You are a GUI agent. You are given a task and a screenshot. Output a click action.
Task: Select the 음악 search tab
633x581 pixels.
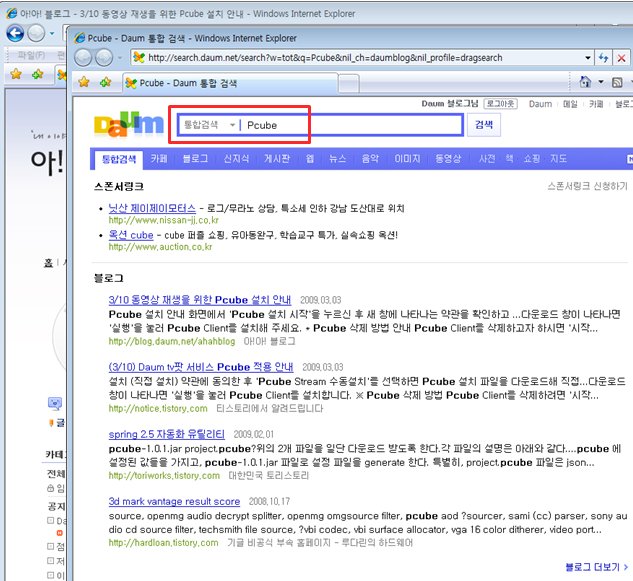click(x=370, y=159)
